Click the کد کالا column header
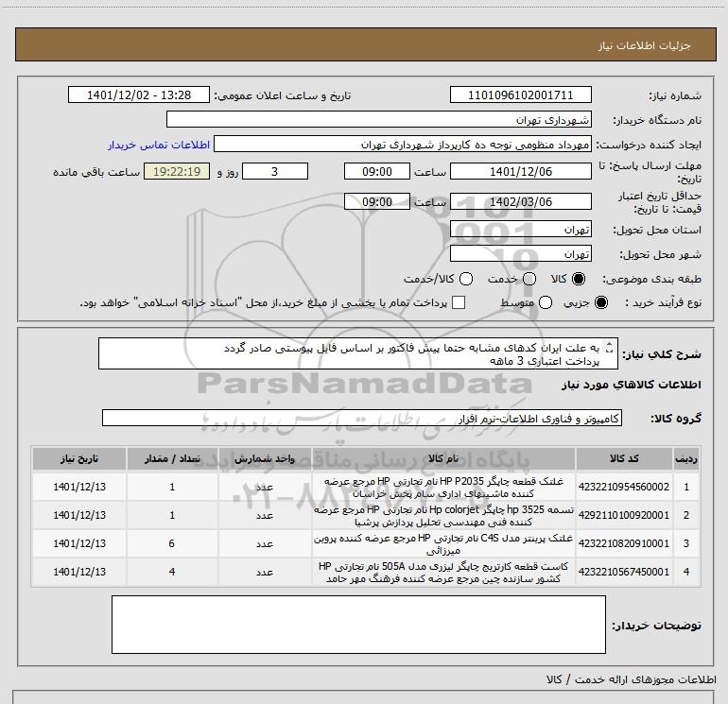The height and width of the screenshot is (704, 728). (624, 458)
